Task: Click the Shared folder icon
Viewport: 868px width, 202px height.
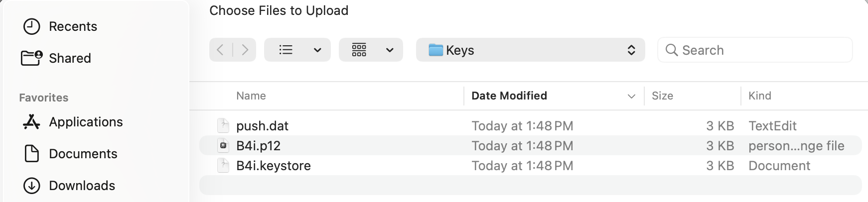Action: 32,58
